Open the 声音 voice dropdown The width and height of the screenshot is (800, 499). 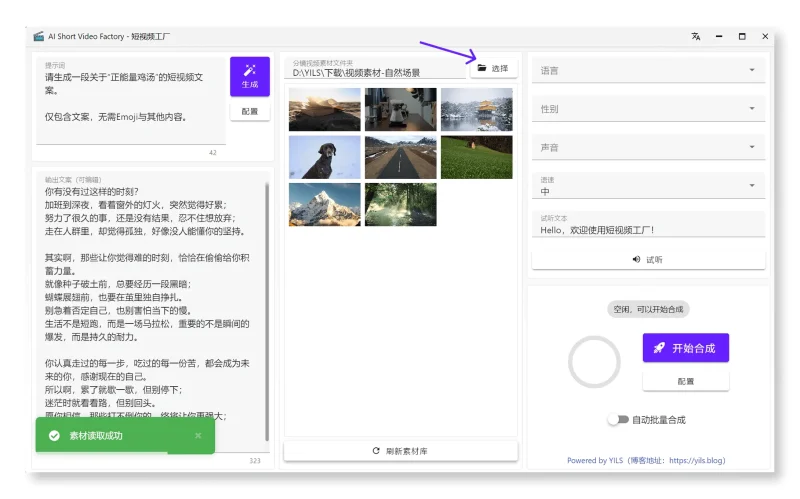[648, 147]
